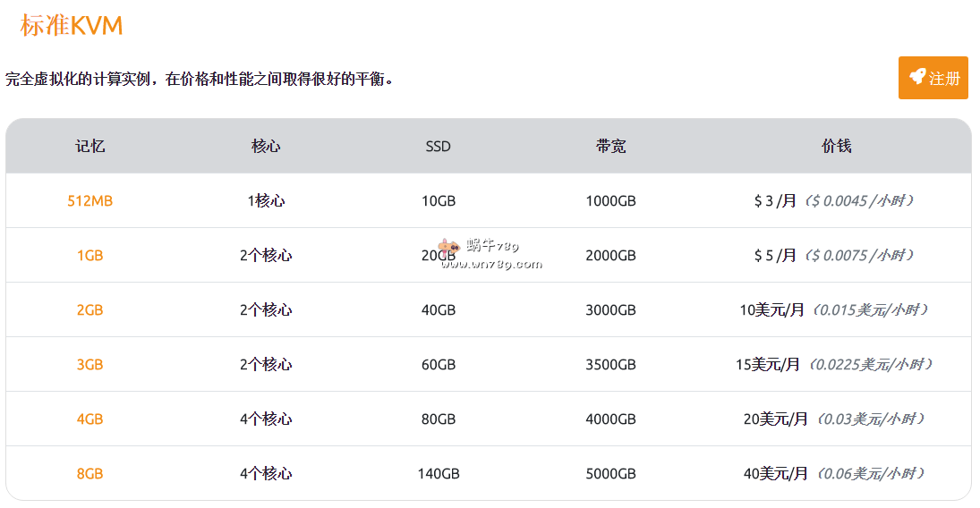The image size is (980, 508).
Task: Click the 140GB SSD cell
Action: click(439, 474)
